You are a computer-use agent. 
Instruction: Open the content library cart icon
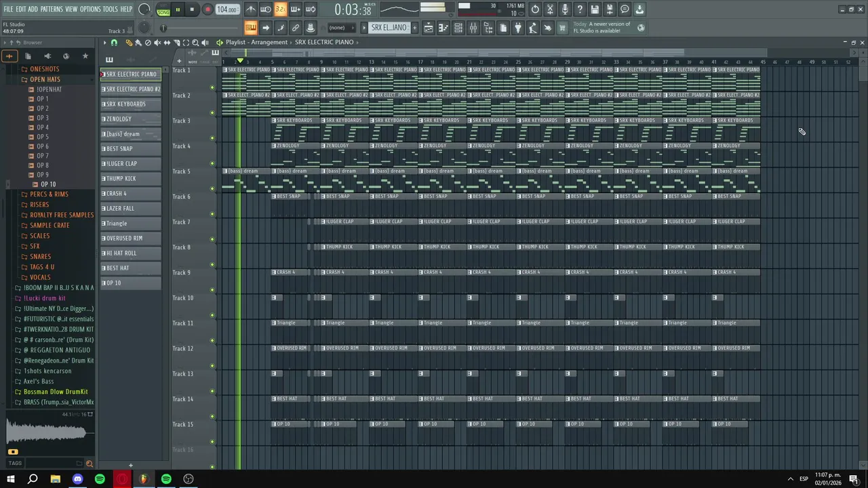point(562,28)
